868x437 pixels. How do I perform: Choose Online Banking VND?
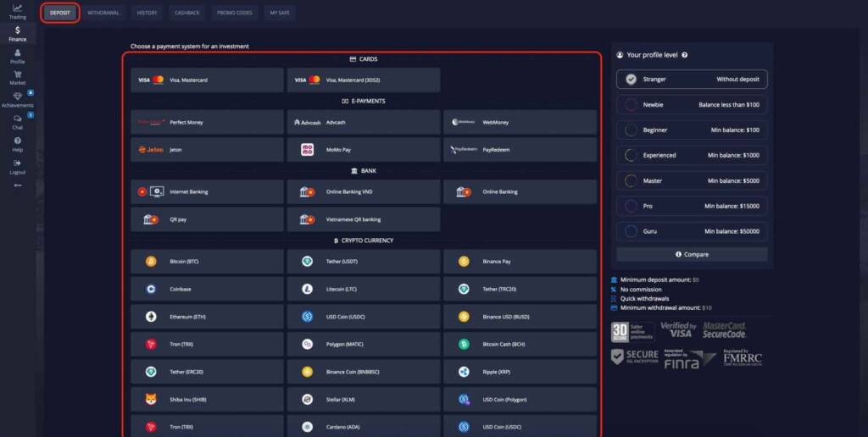point(364,192)
